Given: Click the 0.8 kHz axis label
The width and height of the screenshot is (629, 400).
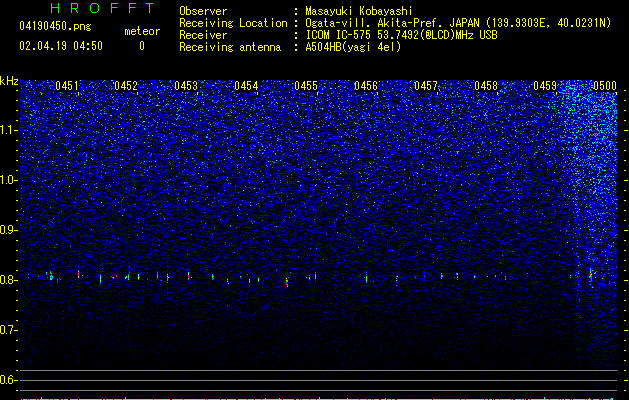Looking at the screenshot, I should (9, 280).
